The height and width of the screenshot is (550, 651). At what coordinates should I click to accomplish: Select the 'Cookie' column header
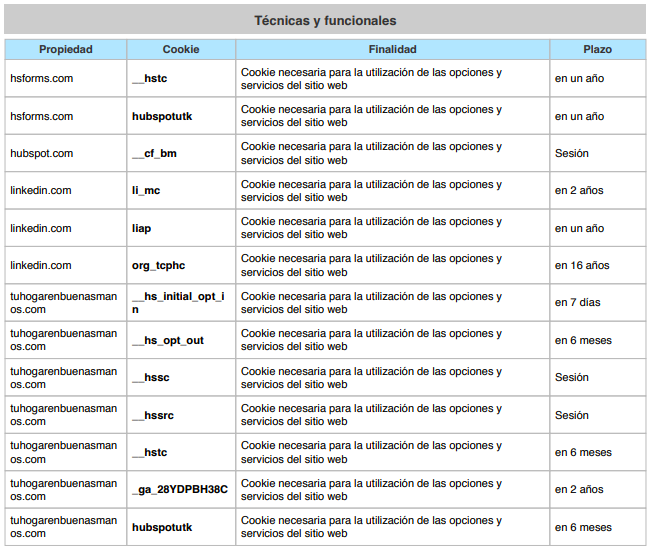(x=181, y=49)
